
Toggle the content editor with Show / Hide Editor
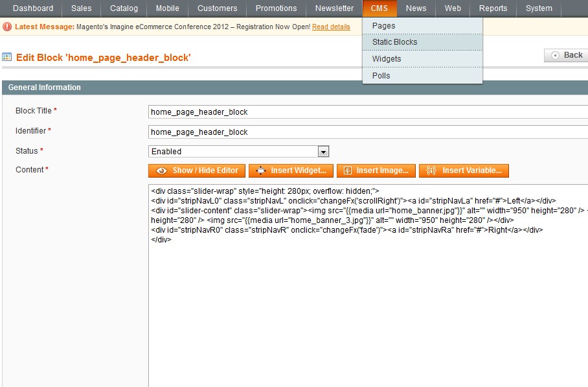[196, 170]
